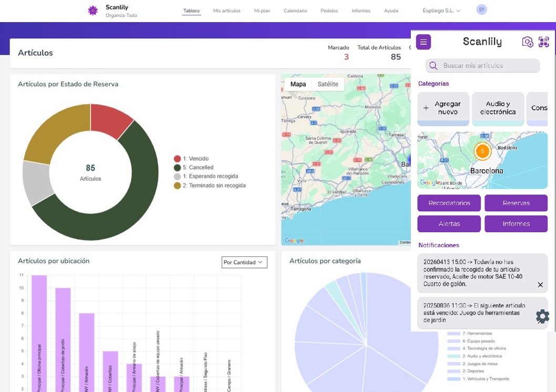
Task: Click the Total de Artículos value 85
Action: point(396,57)
